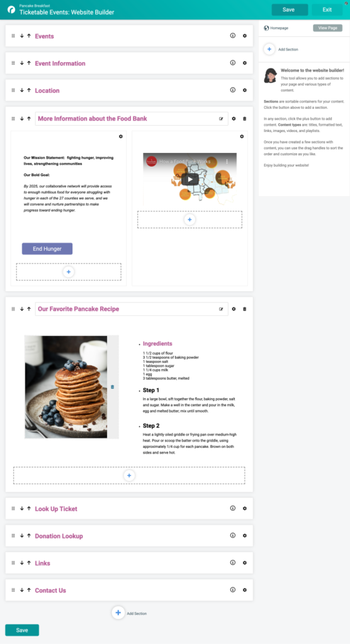The image size is (350, 644).
Task: Open gear settings for the video column
Action: pyautogui.click(x=242, y=136)
